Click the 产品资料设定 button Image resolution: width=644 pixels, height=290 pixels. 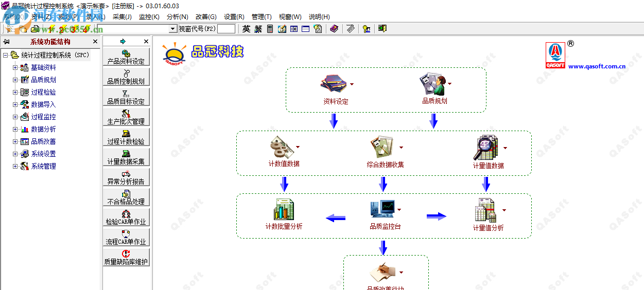click(x=126, y=57)
